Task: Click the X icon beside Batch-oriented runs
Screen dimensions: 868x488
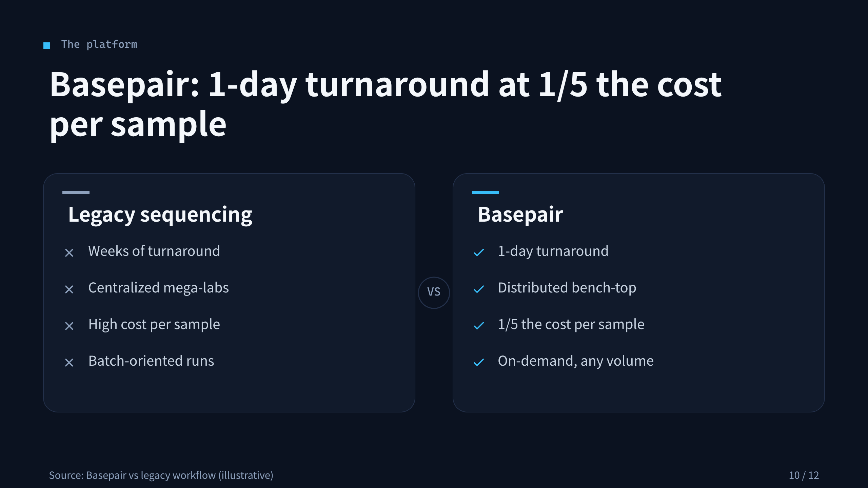Action: [69, 363]
